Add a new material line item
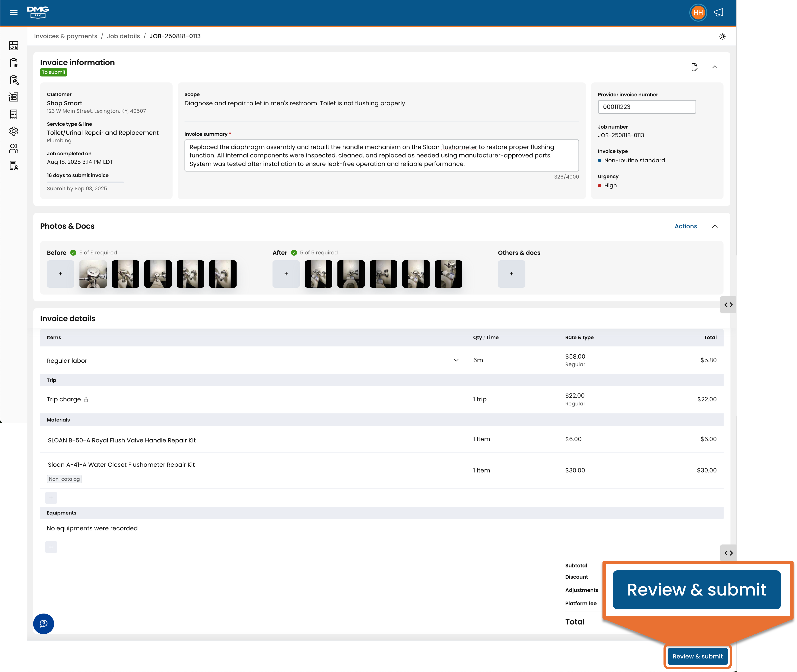 click(x=51, y=497)
